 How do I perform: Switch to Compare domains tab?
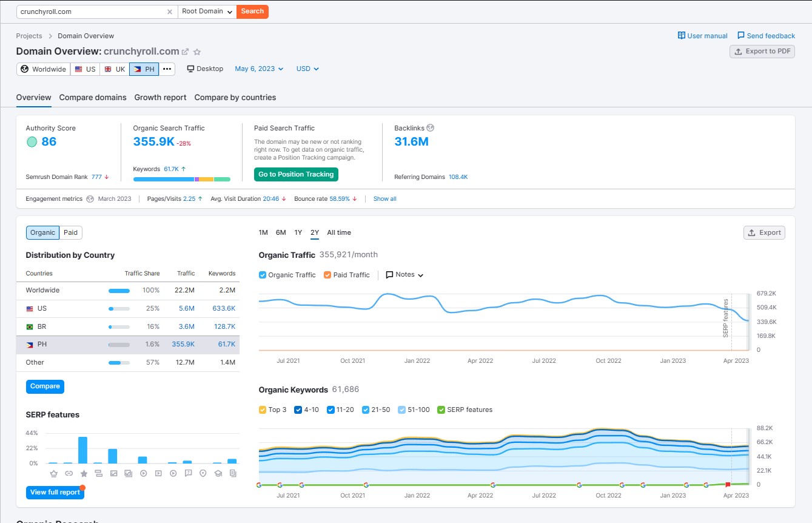[x=93, y=98]
